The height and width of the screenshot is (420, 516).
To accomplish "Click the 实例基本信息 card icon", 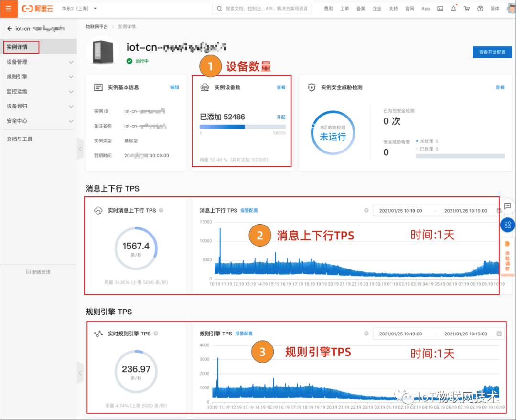I will pyautogui.click(x=98, y=87).
